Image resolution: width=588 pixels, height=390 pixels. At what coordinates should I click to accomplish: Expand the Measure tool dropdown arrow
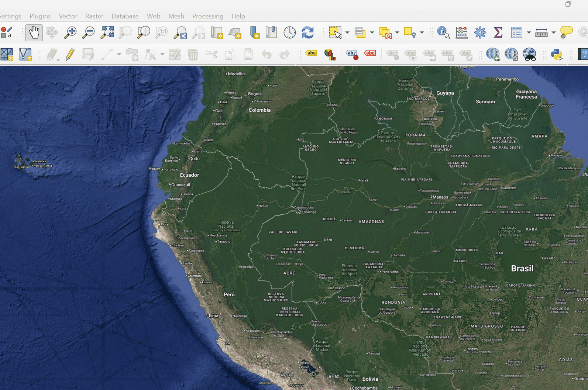554,32
